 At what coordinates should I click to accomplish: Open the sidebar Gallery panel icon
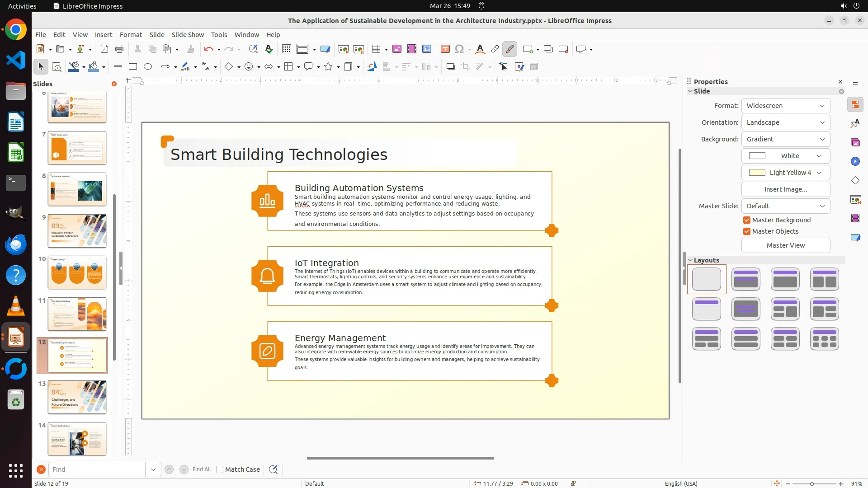click(x=855, y=143)
